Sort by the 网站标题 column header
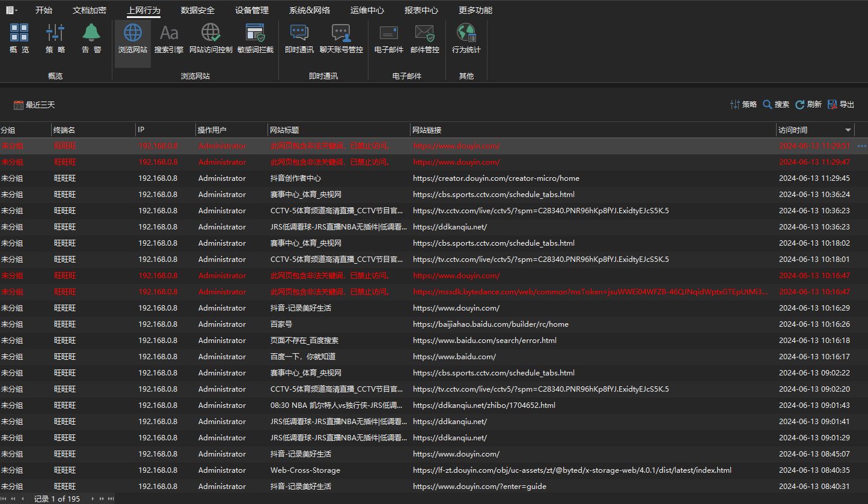 click(x=339, y=130)
